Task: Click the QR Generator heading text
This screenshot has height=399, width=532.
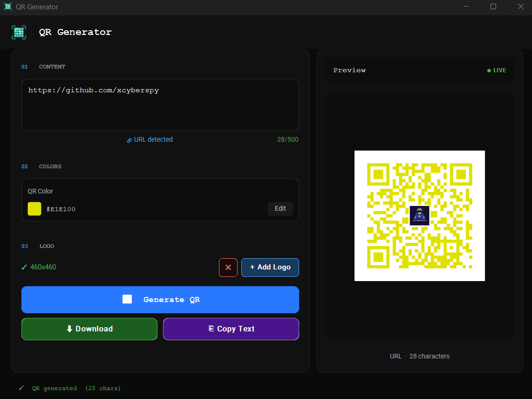Action: [75, 32]
